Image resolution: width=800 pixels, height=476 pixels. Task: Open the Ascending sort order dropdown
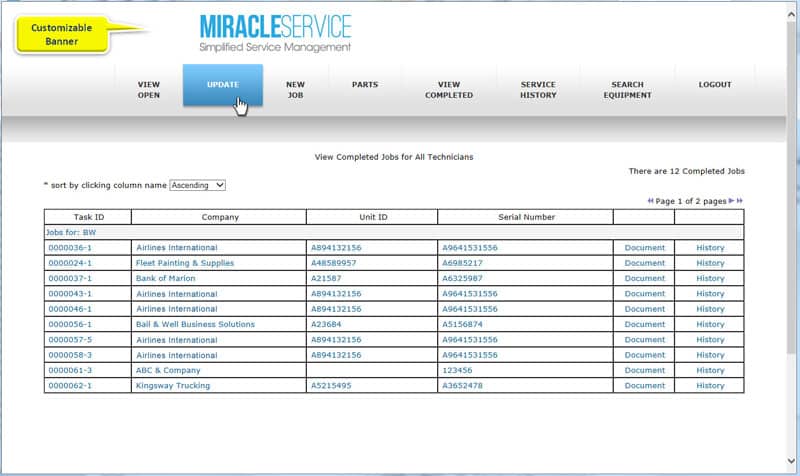197,185
